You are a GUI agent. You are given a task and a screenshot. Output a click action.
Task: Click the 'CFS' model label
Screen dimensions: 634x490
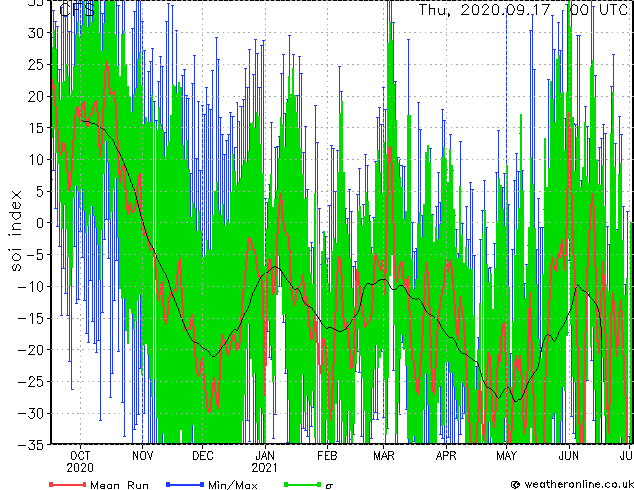point(77,9)
